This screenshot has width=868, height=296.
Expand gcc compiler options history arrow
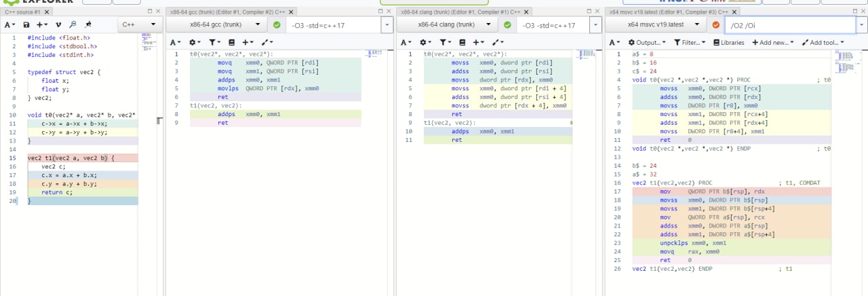pyautogui.click(x=387, y=24)
